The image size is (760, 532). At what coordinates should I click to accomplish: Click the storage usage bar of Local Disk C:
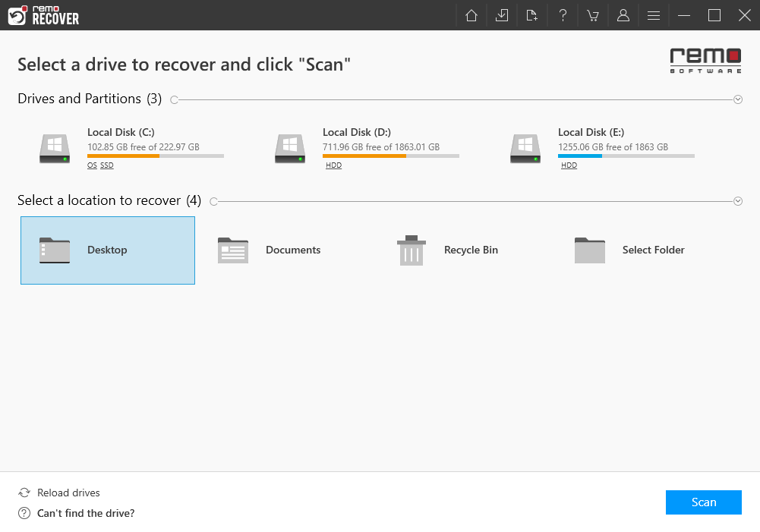click(x=155, y=156)
